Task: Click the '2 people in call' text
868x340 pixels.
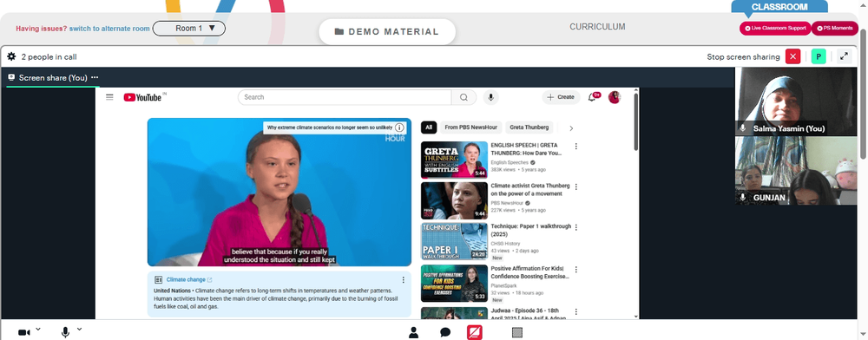Action: click(x=49, y=56)
